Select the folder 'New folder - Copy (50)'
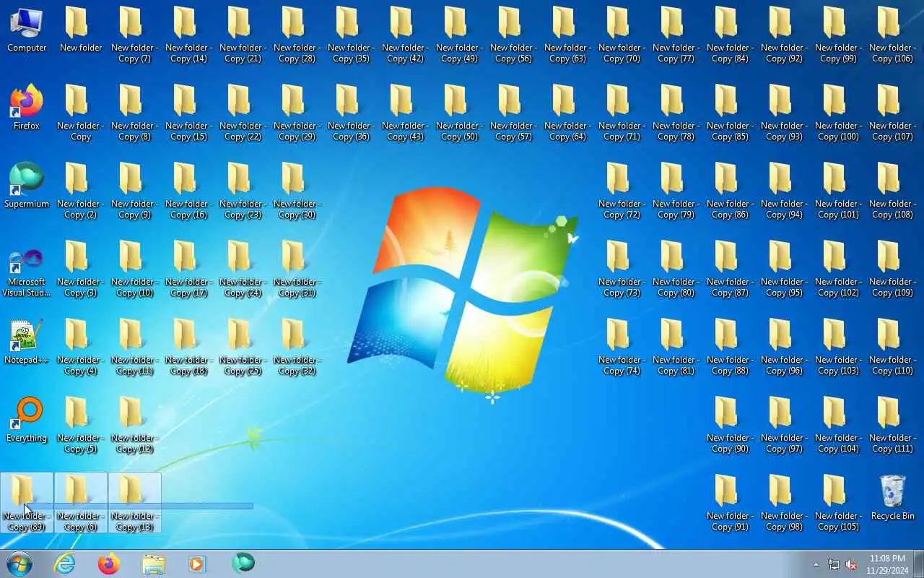 point(460,113)
